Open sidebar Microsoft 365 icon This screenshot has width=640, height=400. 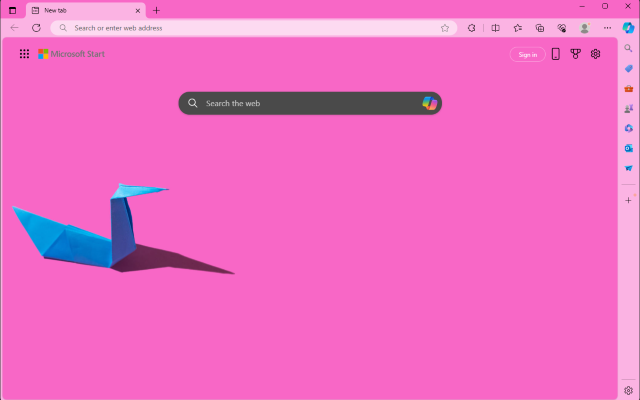[629, 128]
